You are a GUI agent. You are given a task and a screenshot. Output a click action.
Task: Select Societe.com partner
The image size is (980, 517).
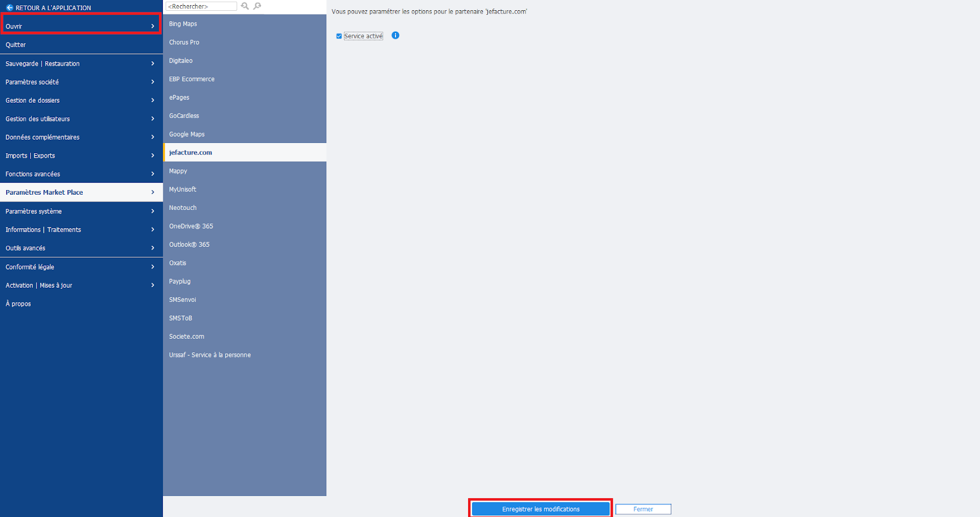[x=245, y=337]
